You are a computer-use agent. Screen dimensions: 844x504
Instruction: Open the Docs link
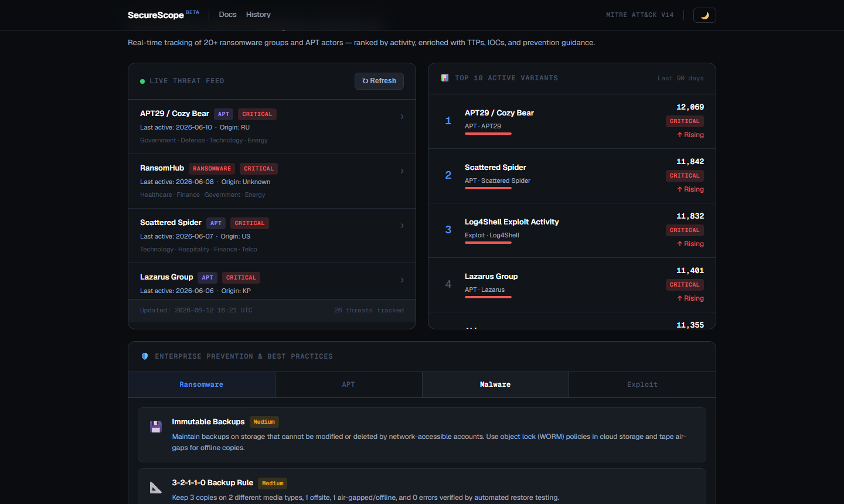228,15
